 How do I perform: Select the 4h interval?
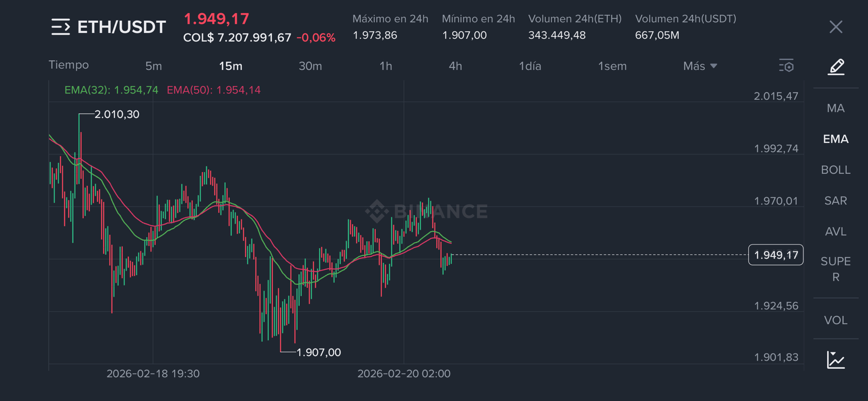coord(455,66)
